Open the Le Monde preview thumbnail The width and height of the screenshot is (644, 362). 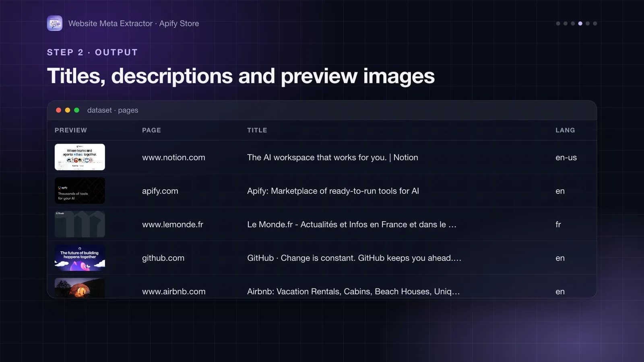pos(80,224)
